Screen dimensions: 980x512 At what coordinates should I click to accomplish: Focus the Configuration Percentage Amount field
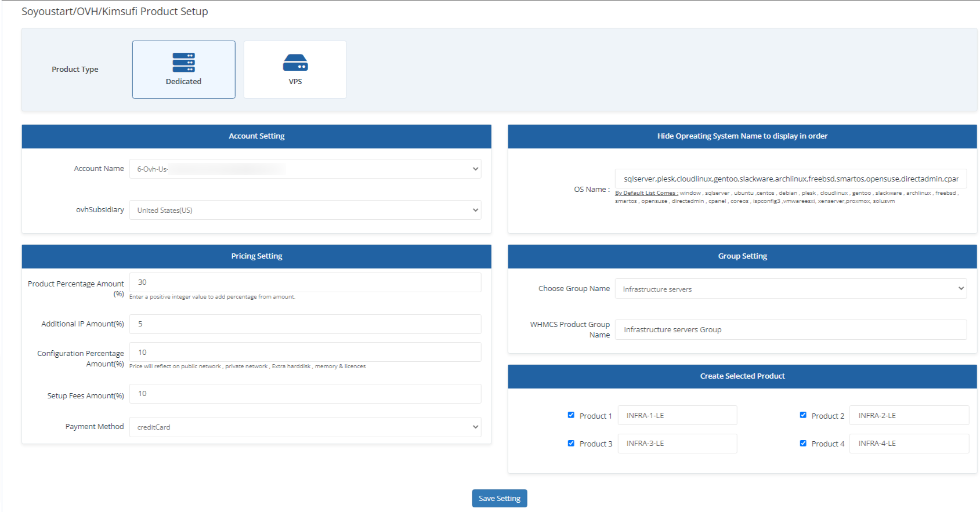click(305, 352)
